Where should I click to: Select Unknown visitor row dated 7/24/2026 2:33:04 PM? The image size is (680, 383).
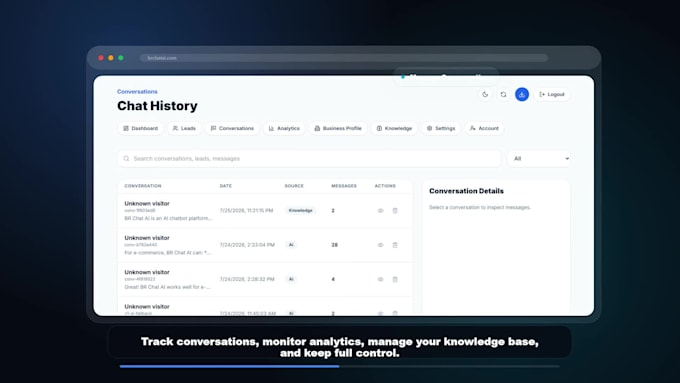click(x=265, y=245)
